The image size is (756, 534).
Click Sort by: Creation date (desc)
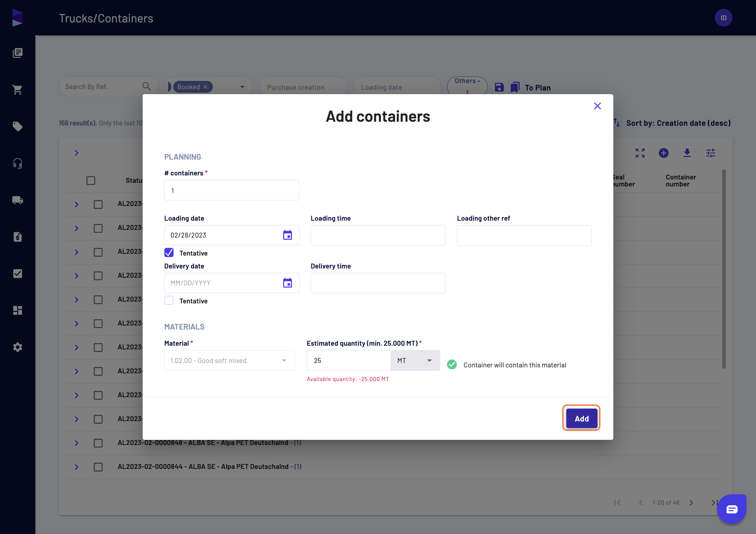[678, 123]
